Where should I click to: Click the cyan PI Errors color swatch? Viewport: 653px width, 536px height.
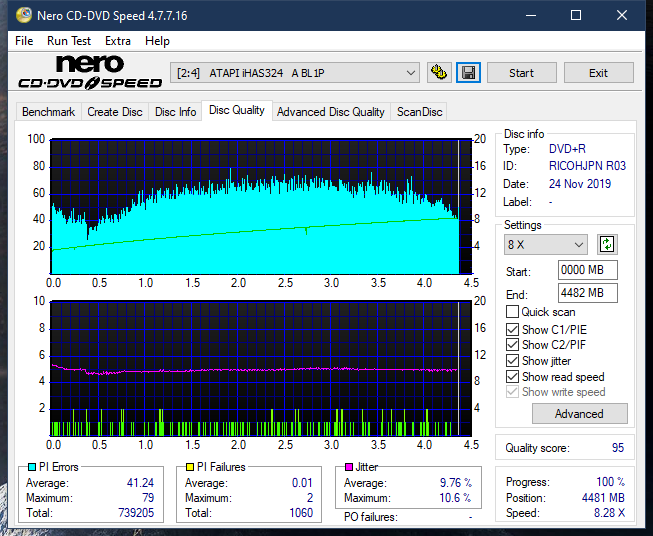31,467
